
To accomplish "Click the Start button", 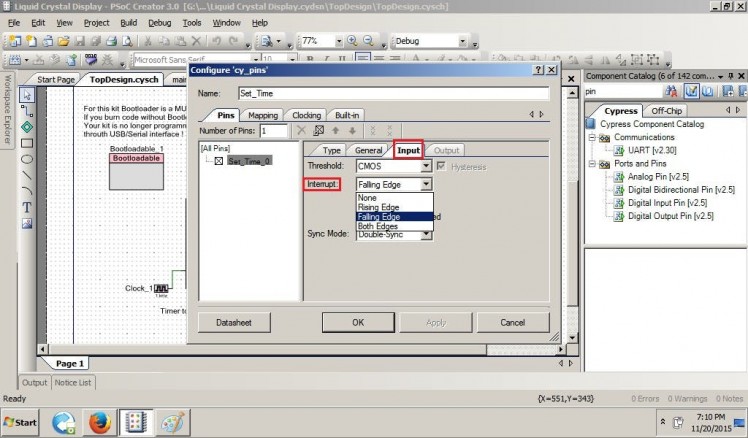I will [20, 422].
